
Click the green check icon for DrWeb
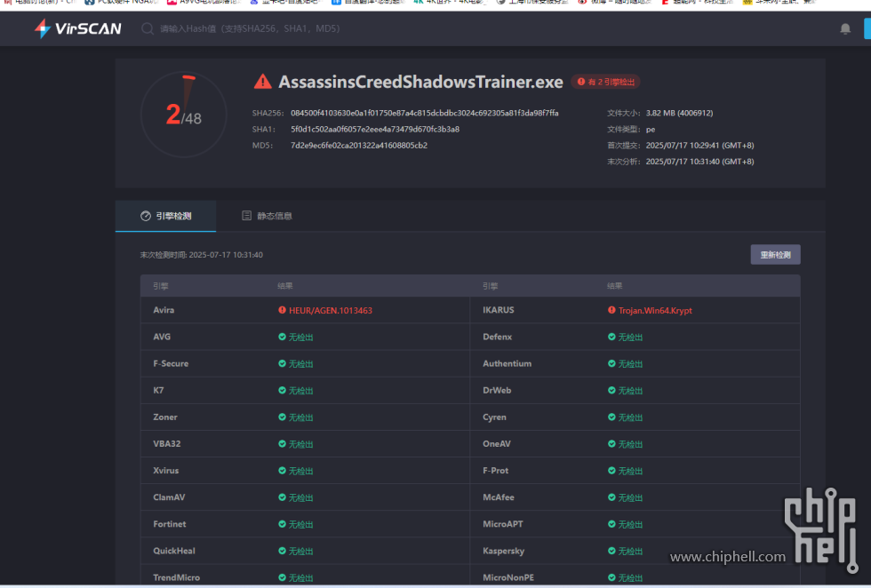[x=611, y=390]
